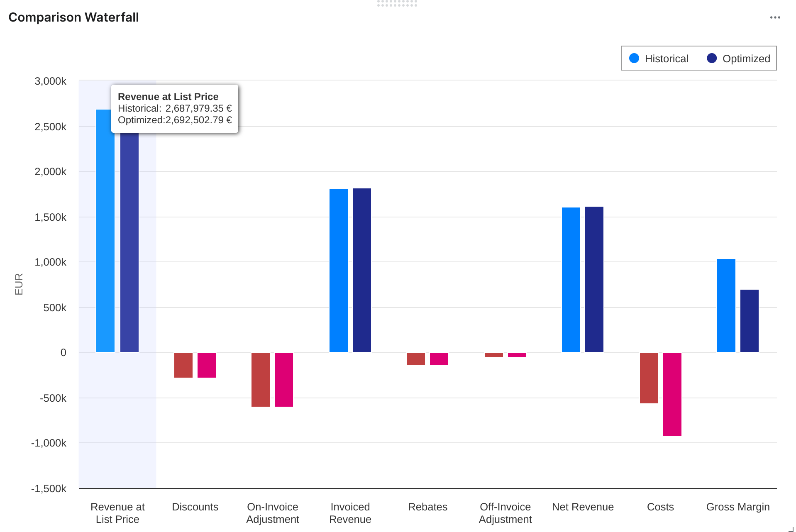
Task: Toggle the Historical series in legend
Action: (666, 59)
